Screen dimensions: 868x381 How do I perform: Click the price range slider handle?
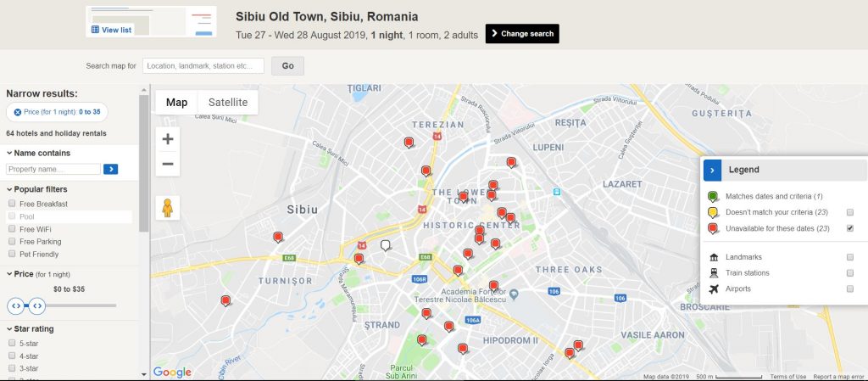[x=36, y=305]
